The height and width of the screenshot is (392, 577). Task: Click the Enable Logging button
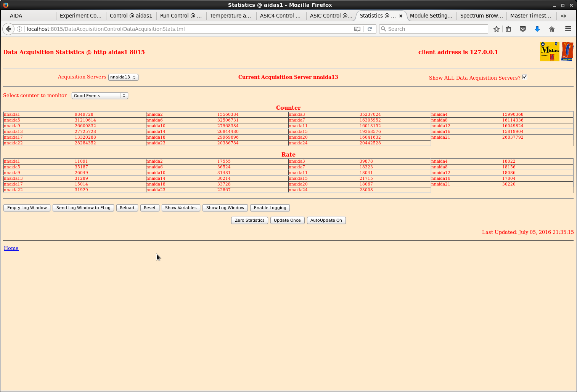270,208
